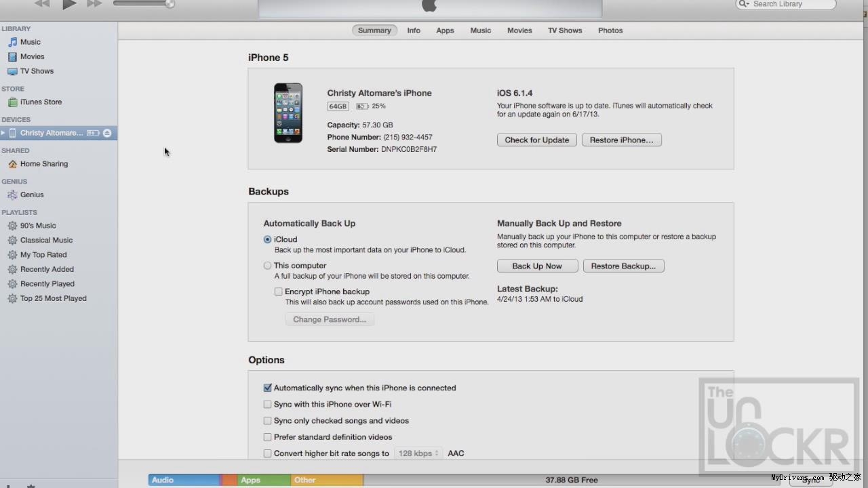The width and height of the screenshot is (868, 488).
Task: Click gear icon for 90's Music playlist
Action: click(12, 226)
